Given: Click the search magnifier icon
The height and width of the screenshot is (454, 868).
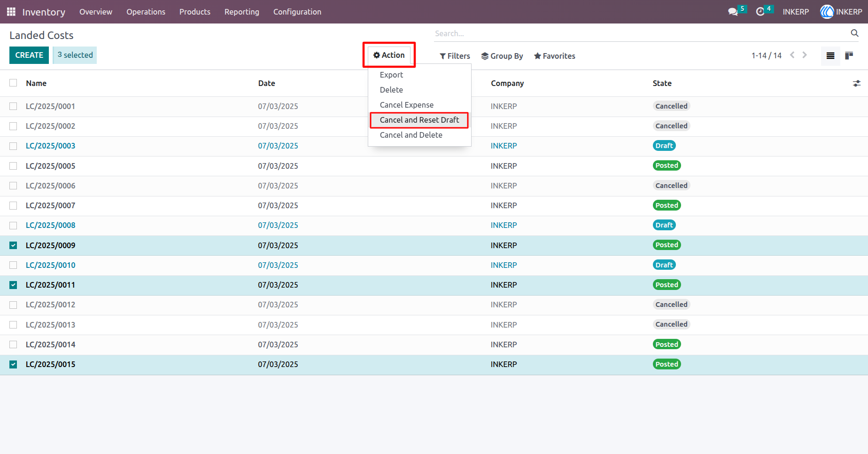Looking at the screenshot, I should 854,33.
